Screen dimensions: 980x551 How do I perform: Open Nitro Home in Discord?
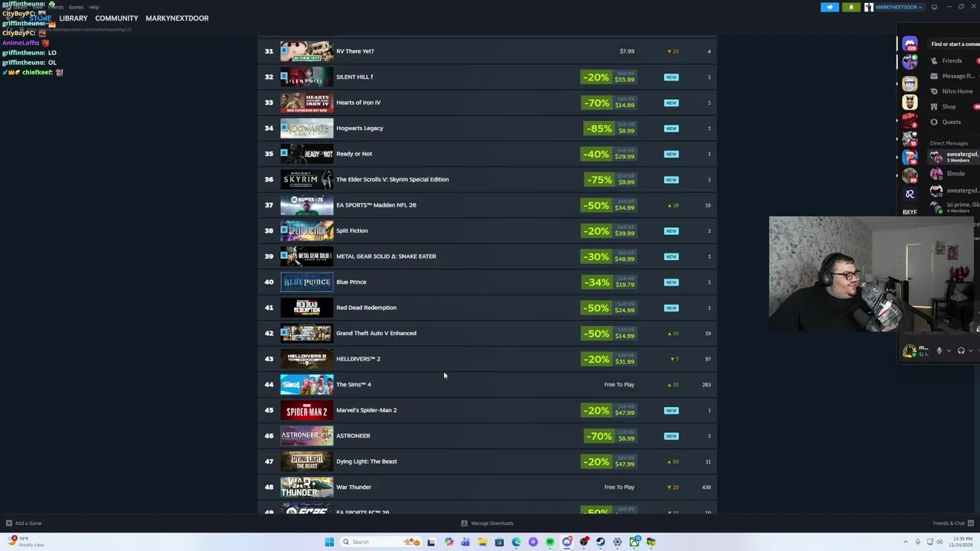952,91
